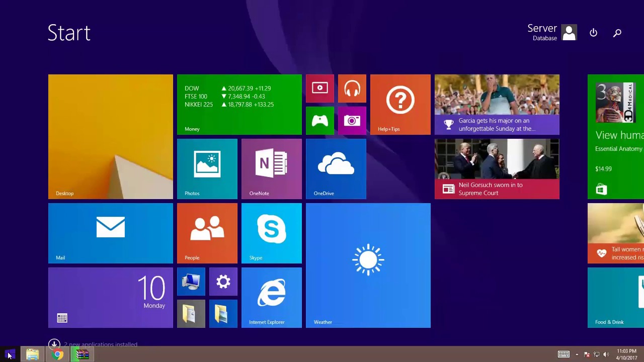Click the volume speaker tray icon

point(606,354)
